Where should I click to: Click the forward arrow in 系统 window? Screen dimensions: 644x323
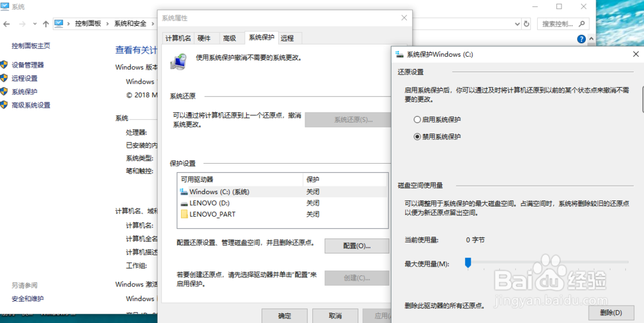[22, 24]
